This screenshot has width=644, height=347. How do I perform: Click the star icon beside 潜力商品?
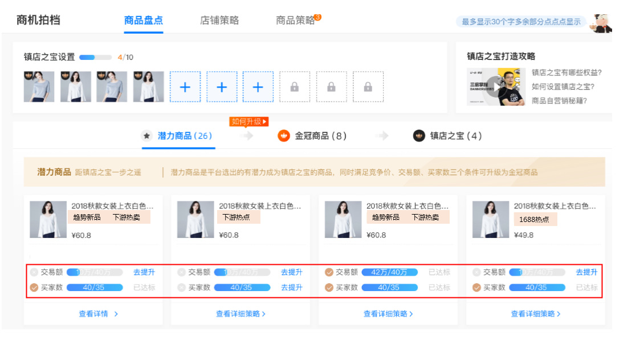click(147, 136)
